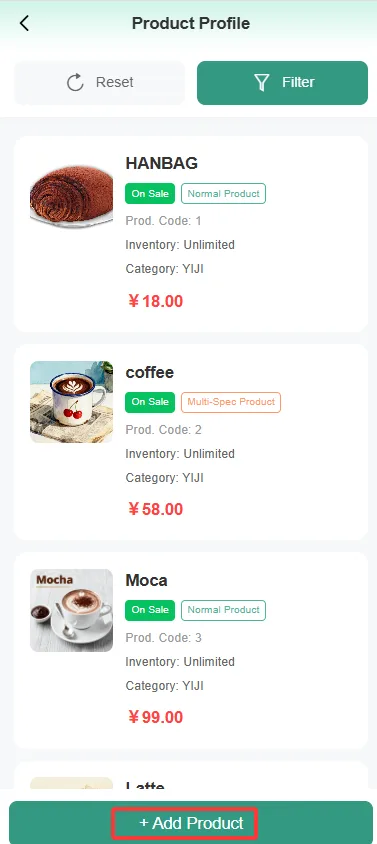Click the funnel Filter icon
377x844 pixels.
pyautogui.click(x=262, y=82)
